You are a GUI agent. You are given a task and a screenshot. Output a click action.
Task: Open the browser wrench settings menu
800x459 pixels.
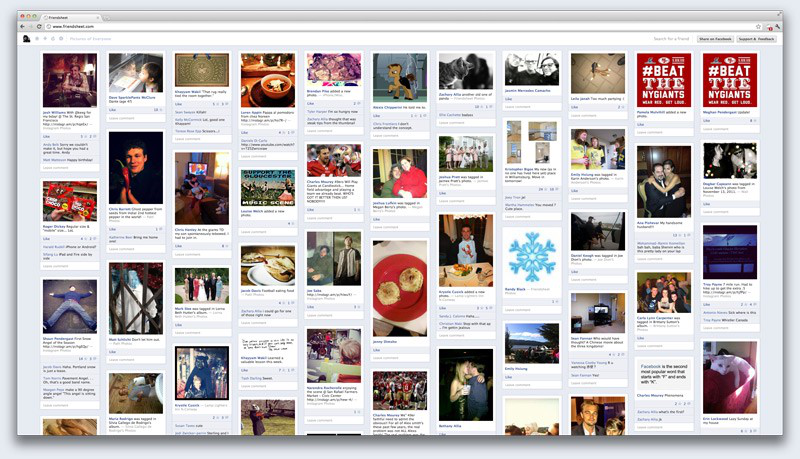click(777, 25)
